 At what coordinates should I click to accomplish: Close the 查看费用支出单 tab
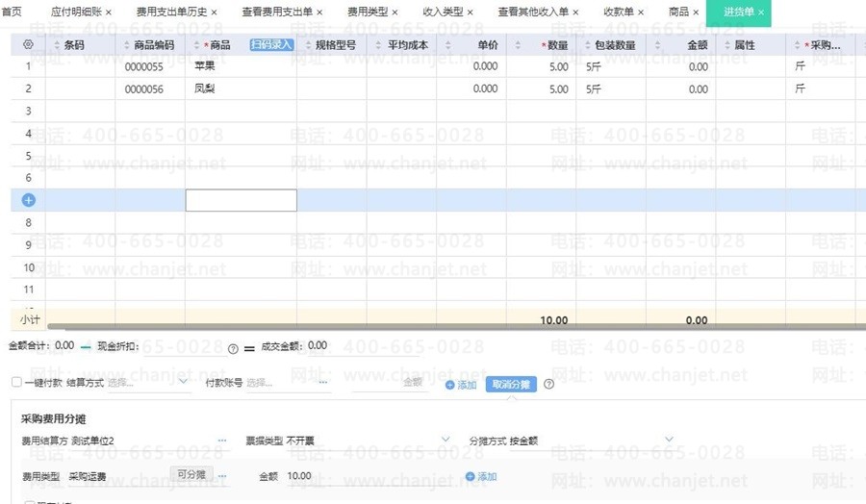(x=319, y=13)
